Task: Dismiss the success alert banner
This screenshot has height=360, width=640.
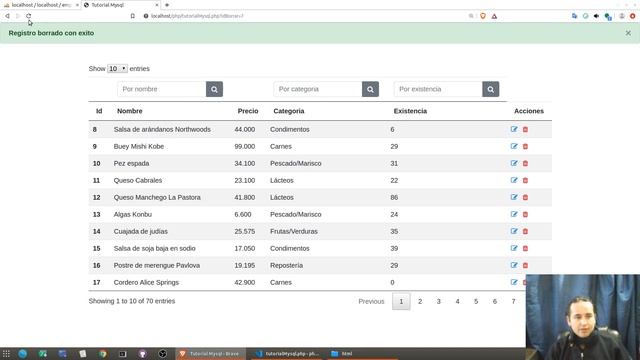Action: [628, 33]
